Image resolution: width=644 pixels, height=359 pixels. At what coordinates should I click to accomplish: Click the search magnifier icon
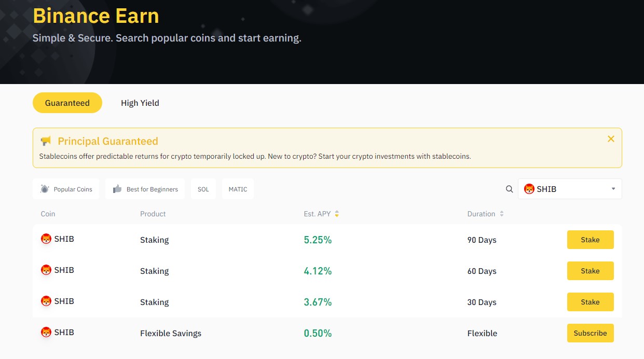pos(510,189)
